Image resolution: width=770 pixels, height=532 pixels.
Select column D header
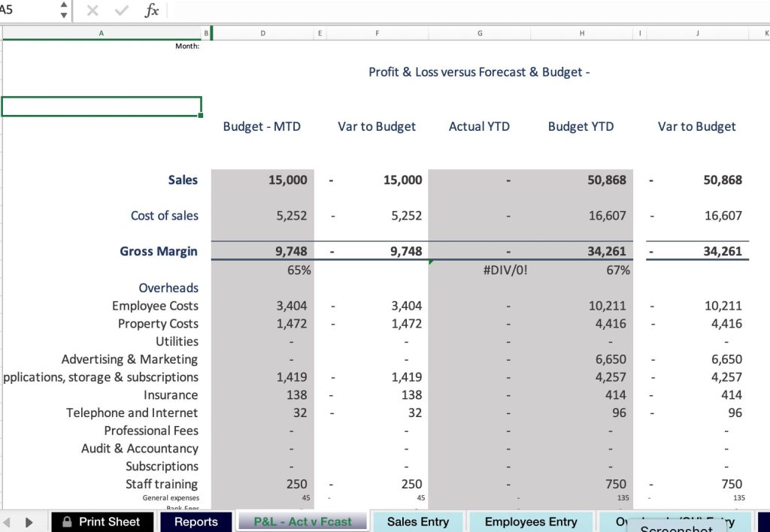click(x=262, y=33)
